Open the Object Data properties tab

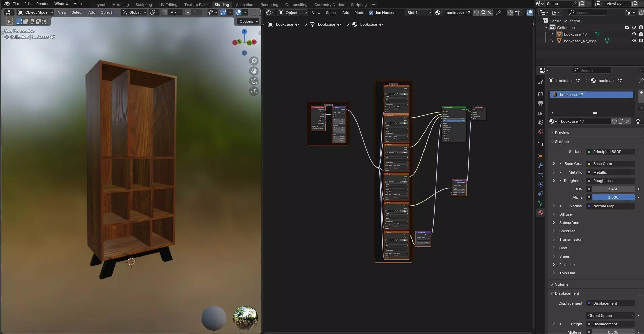click(x=541, y=203)
